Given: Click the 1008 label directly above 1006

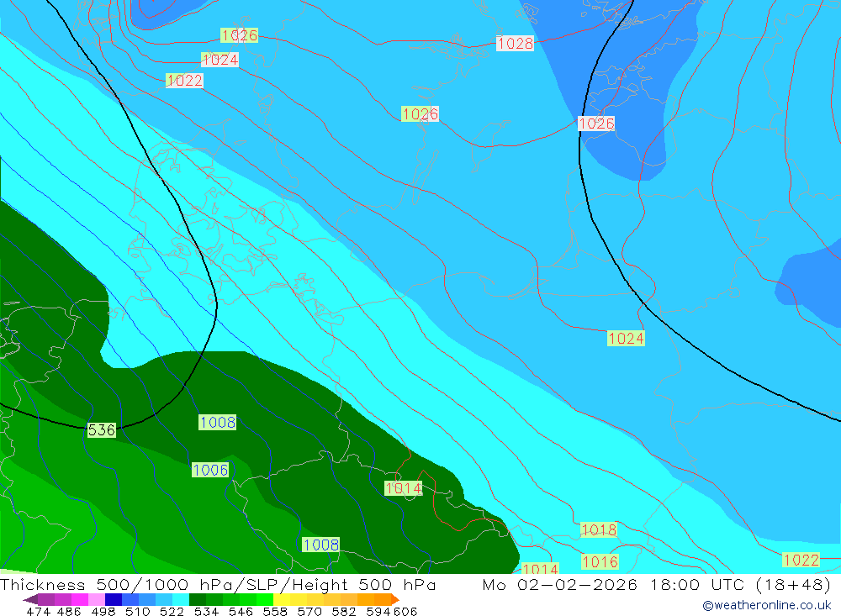Looking at the screenshot, I should pyautogui.click(x=217, y=422).
